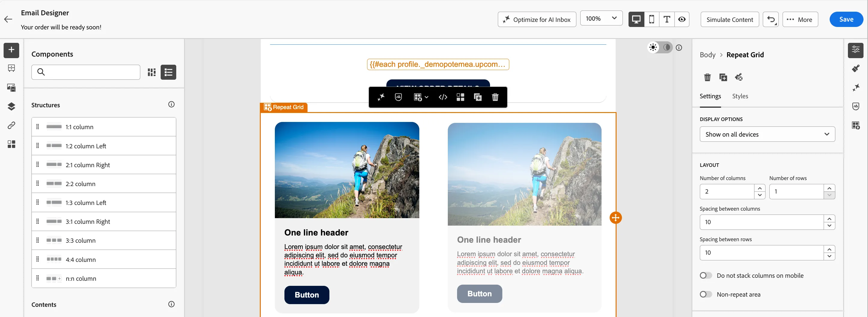Click duplicate icon in Repeat Grid settings panel
The width and height of the screenshot is (868, 317).
click(x=723, y=77)
